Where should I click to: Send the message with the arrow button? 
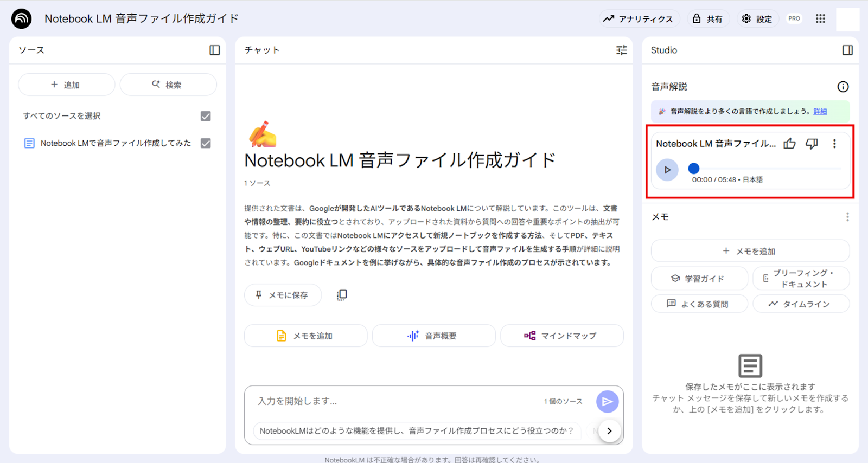pos(608,402)
